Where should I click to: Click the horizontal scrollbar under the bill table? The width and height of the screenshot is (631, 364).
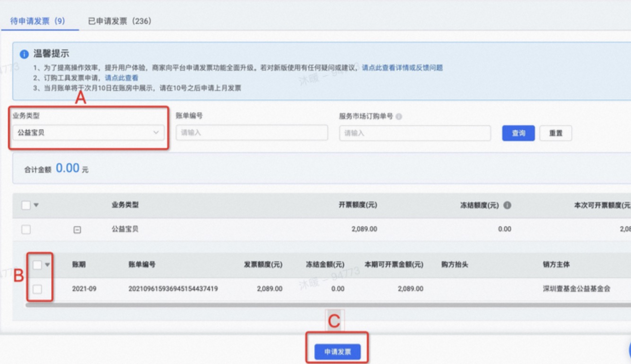[328, 305]
